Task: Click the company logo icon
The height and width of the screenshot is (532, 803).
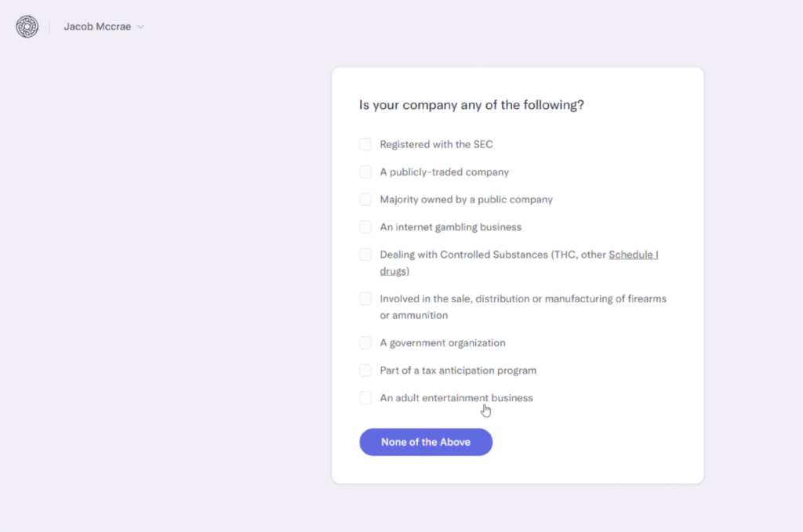Action: [27, 27]
